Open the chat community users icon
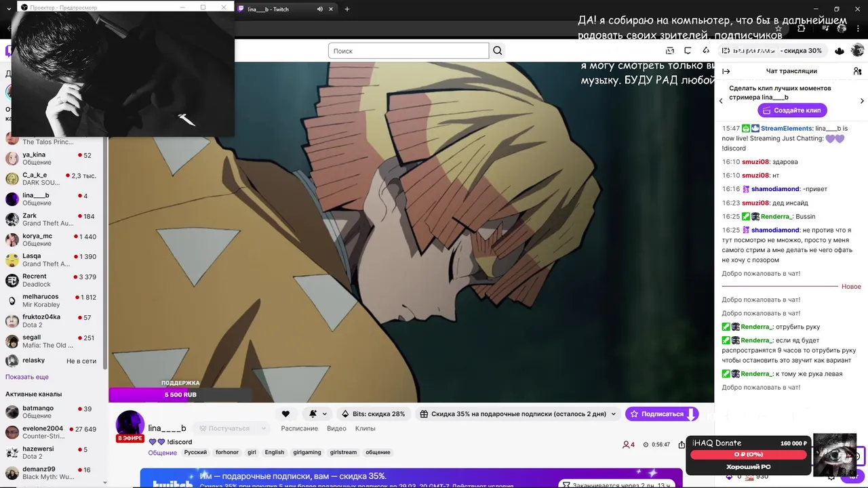868x488 pixels. coord(857,71)
